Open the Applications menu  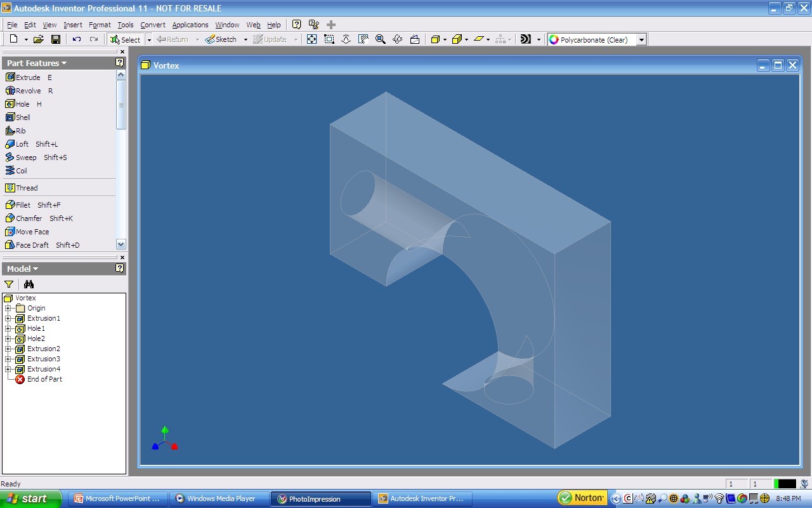click(x=190, y=25)
